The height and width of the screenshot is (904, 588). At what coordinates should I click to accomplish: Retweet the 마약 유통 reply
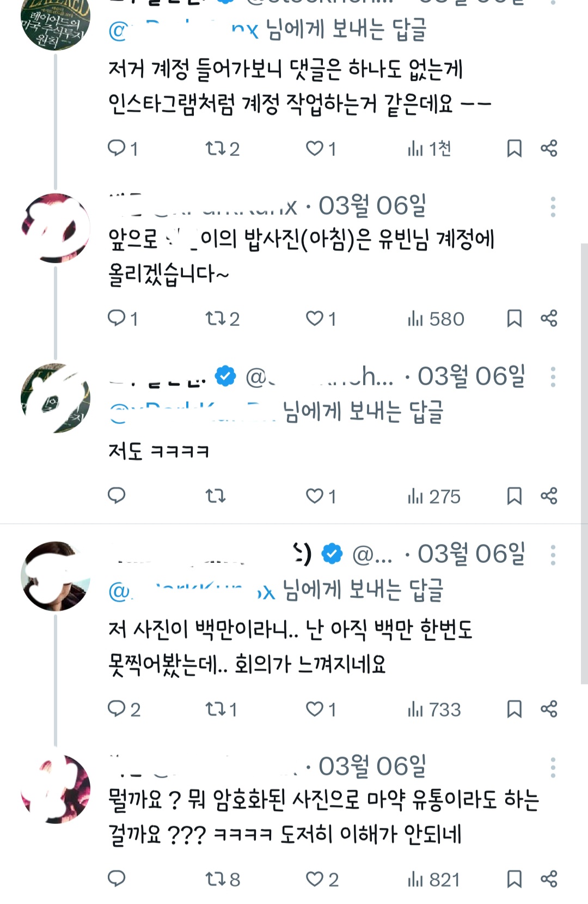(215, 879)
